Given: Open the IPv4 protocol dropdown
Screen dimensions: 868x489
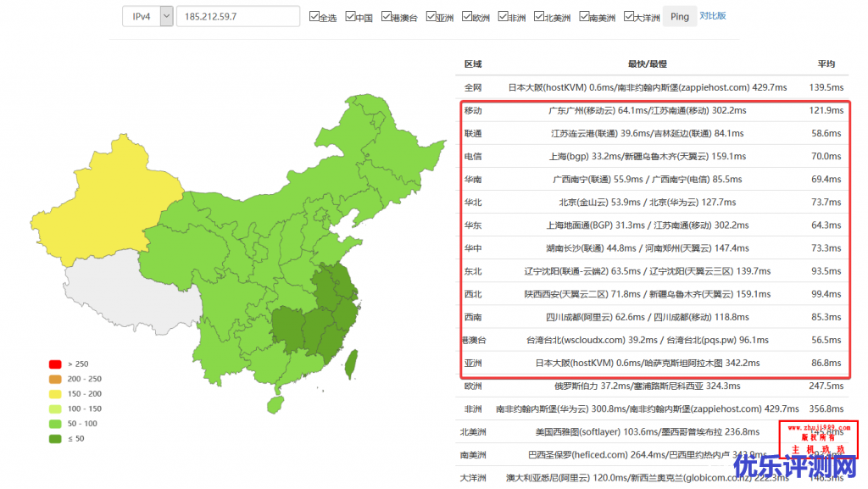Looking at the screenshot, I should click(x=147, y=17).
